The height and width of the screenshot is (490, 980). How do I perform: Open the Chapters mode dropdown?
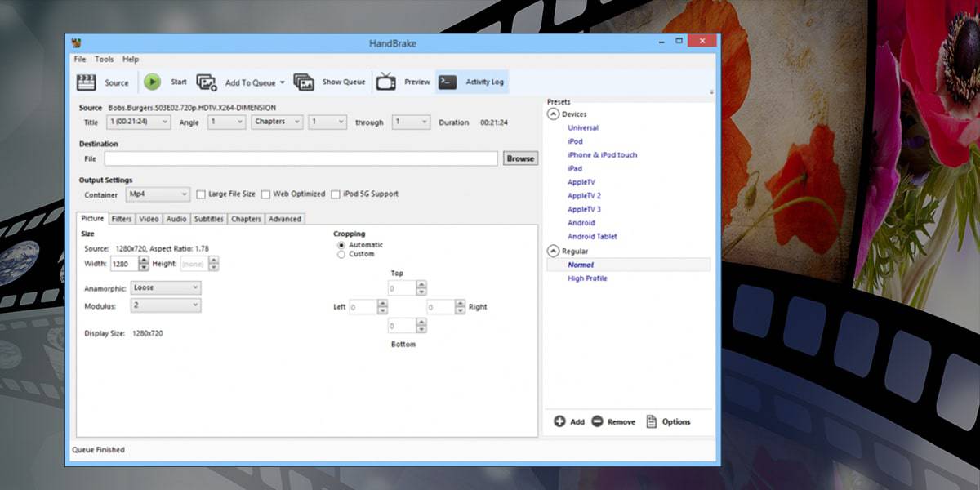point(277,122)
